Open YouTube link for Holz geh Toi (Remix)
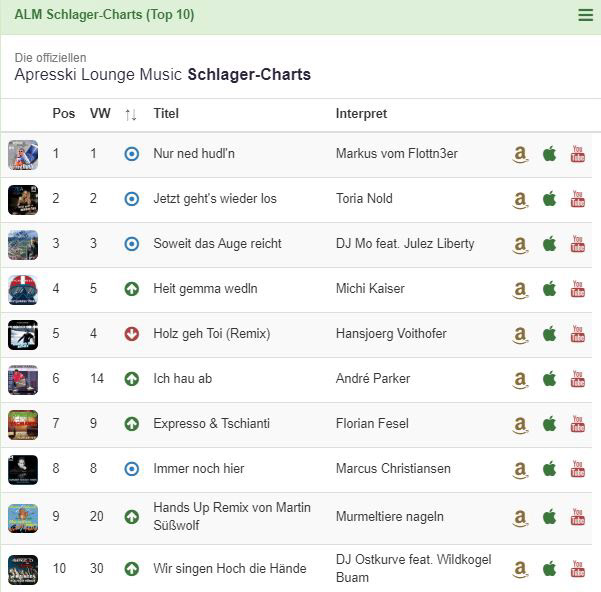Viewport: 601px width, 592px height. click(577, 334)
